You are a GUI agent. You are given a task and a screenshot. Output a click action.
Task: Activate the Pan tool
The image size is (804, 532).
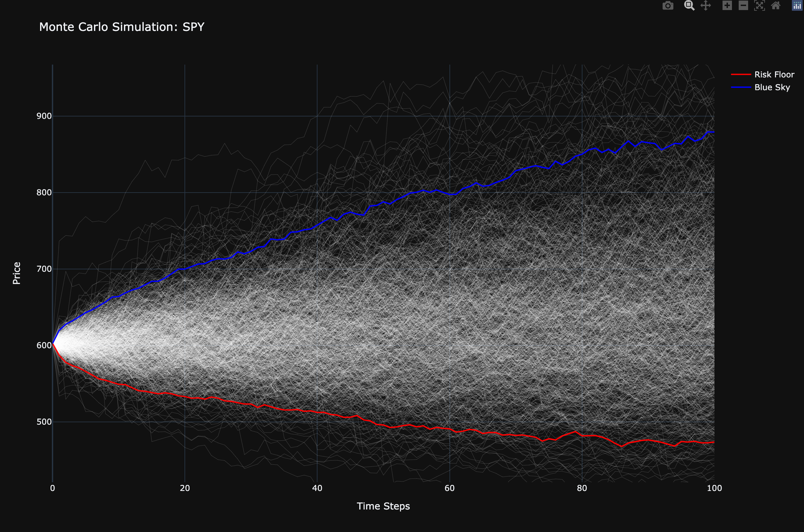click(x=706, y=6)
